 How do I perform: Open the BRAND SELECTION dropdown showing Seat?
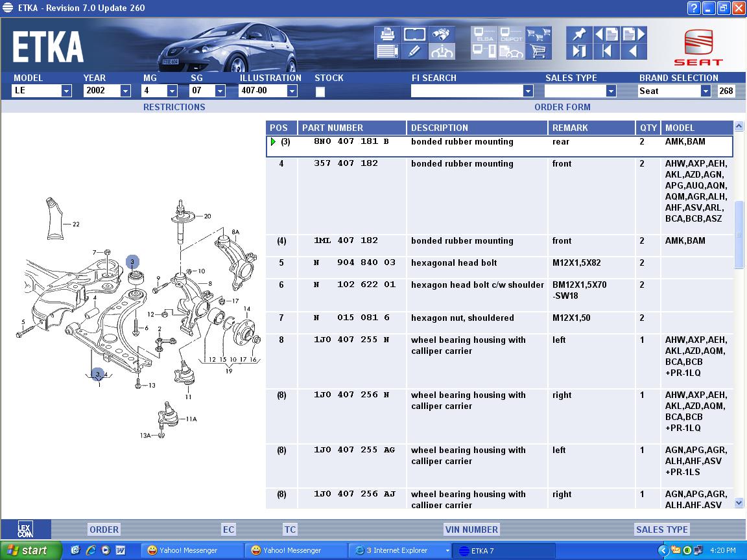tap(705, 91)
